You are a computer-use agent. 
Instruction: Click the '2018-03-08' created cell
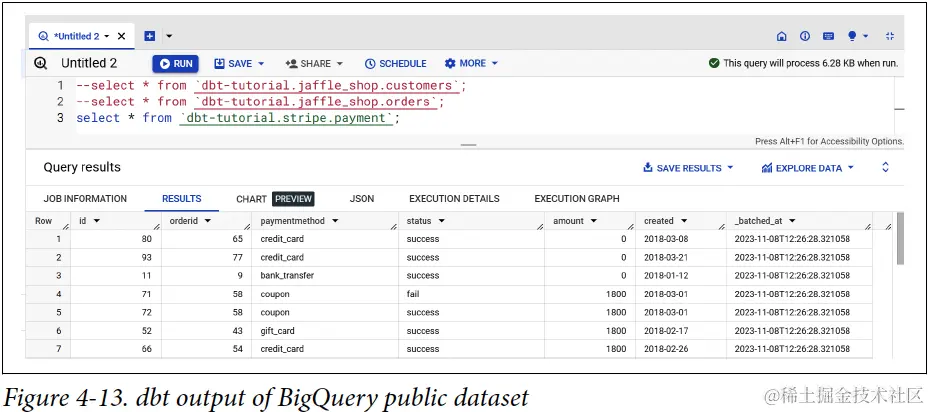click(x=680, y=239)
